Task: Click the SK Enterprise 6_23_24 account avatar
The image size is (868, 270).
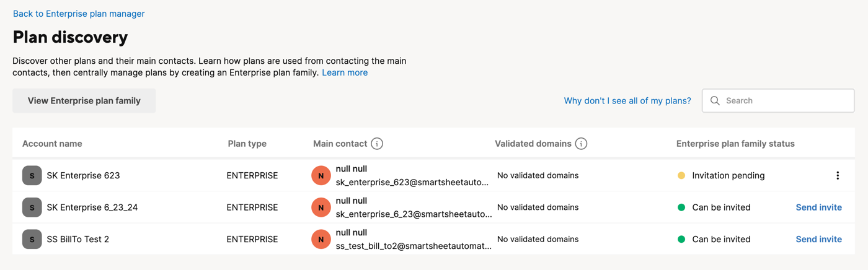Action: (x=32, y=207)
